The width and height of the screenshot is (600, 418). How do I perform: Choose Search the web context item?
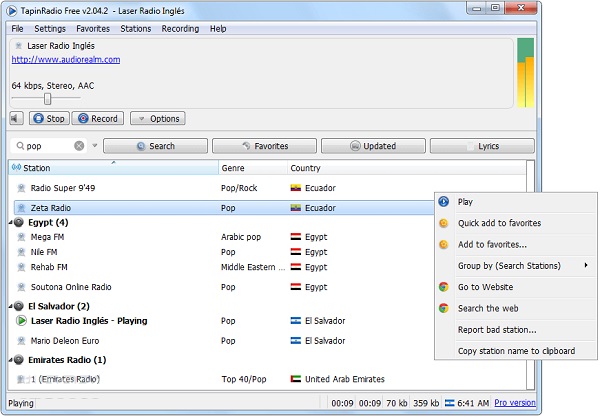coord(515,309)
